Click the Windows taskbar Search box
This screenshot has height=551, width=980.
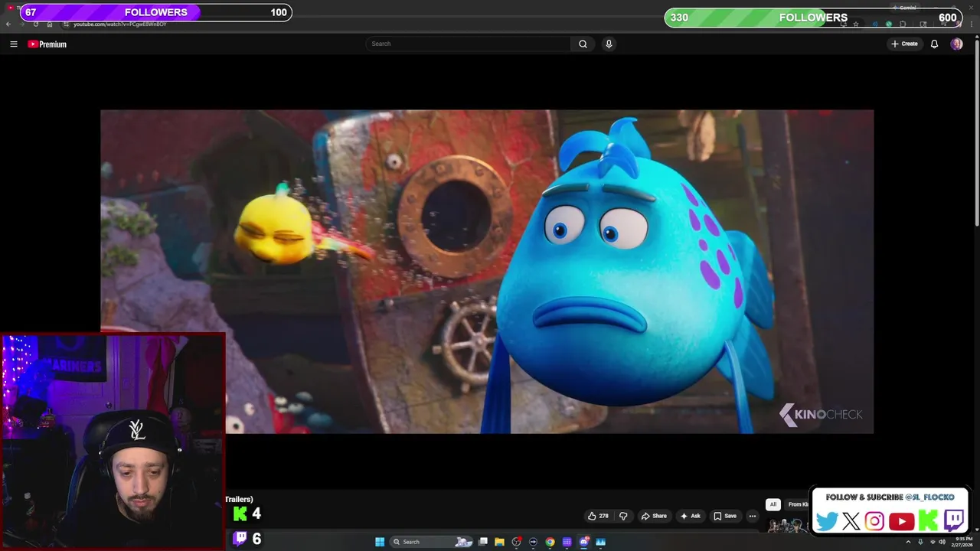point(433,542)
